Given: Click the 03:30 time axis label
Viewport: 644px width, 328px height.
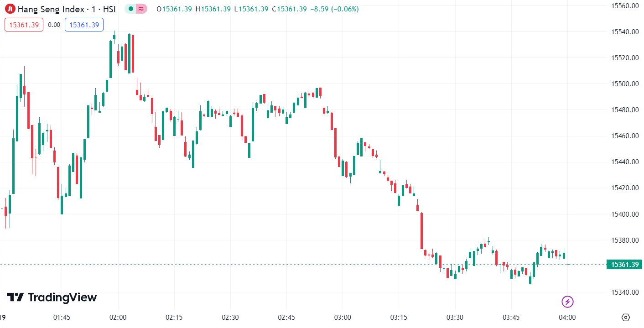Looking at the screenshot, I should click(x=455, y=318).
